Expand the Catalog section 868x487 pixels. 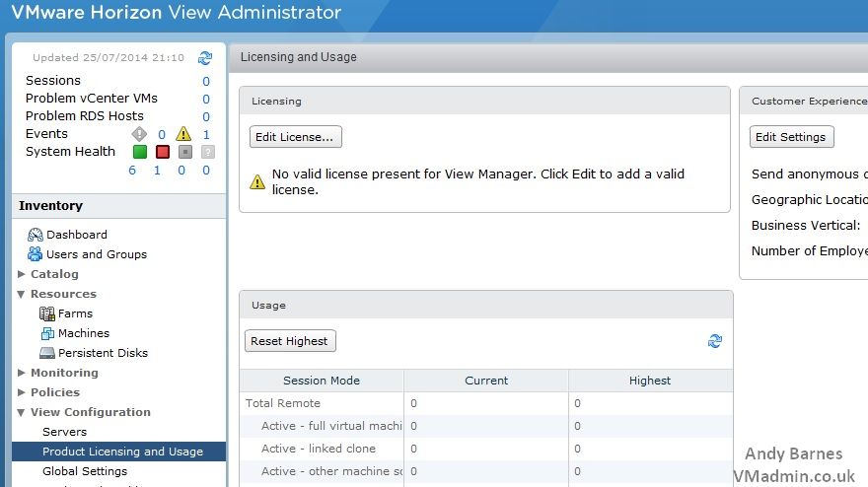(22, 274)
